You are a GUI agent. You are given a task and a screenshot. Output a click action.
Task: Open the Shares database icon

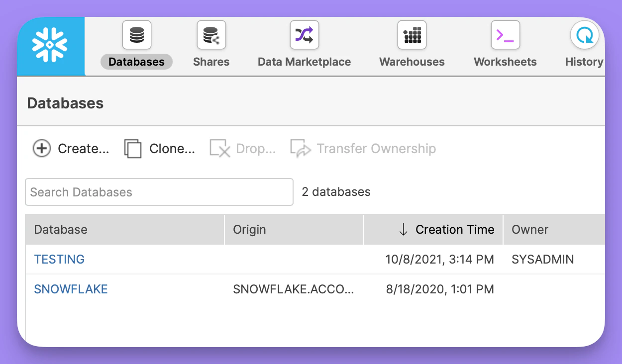tap(211, 35)
